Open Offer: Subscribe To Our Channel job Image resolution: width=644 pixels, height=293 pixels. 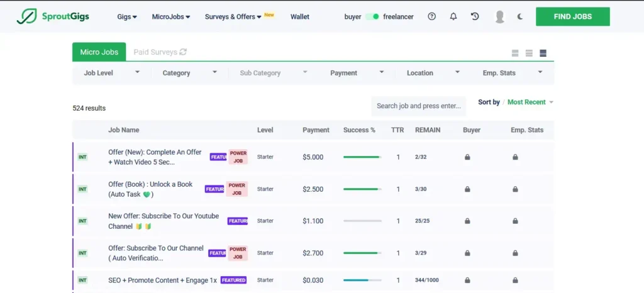coord(156,253)
